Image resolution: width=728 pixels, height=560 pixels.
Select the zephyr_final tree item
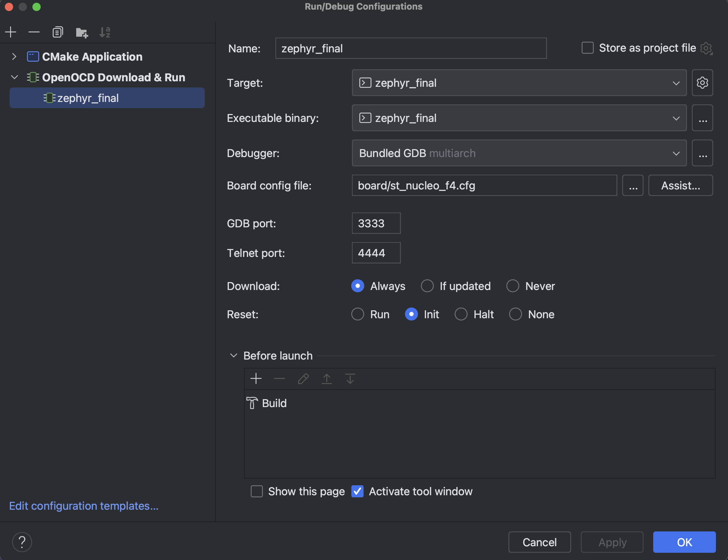[x=88, y=98]
